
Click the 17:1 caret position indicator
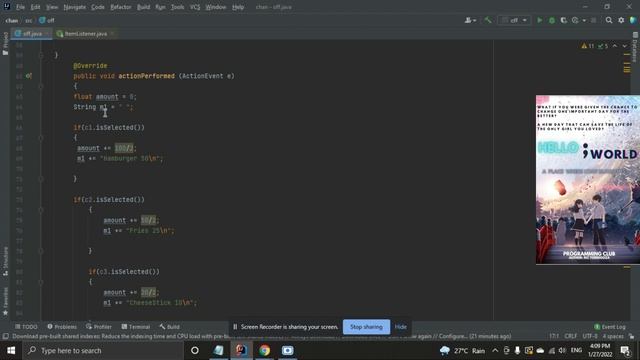(x=554, y=336)
